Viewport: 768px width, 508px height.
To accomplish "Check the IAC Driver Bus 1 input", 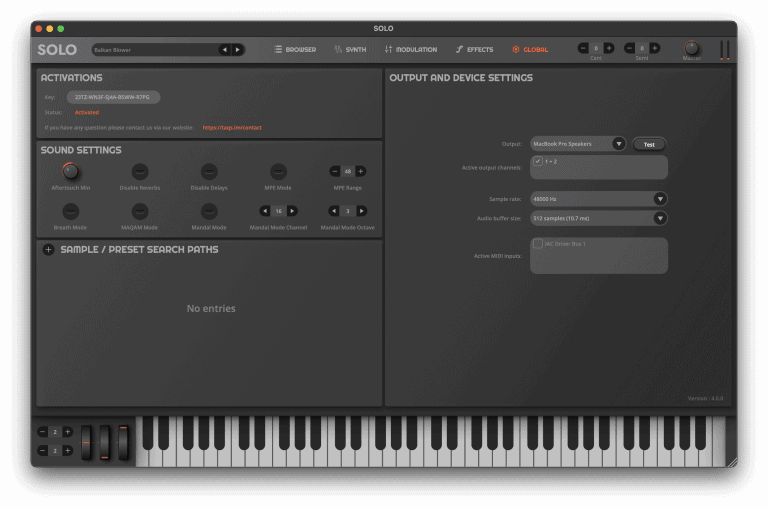I will click(538, 244).
